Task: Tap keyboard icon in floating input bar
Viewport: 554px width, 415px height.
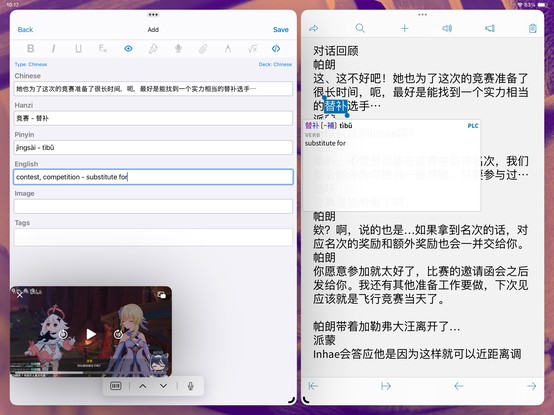Action: pyautogui.click(x=116, y=386)
